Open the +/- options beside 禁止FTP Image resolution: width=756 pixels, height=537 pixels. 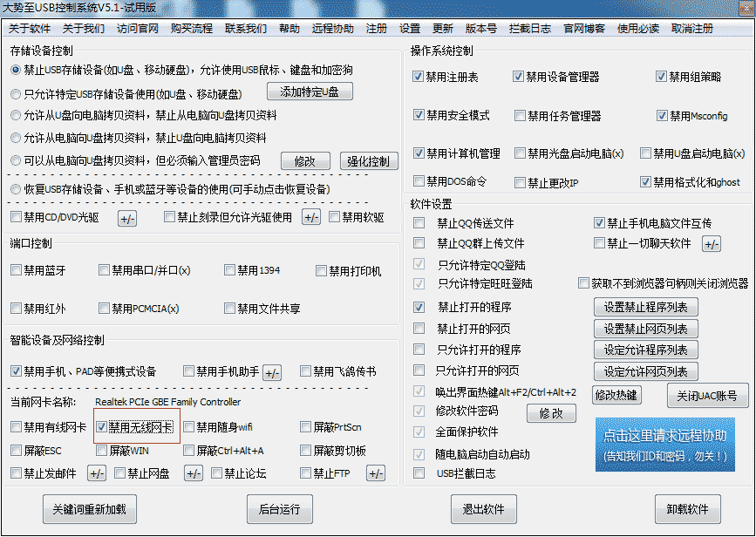(375, 474)
